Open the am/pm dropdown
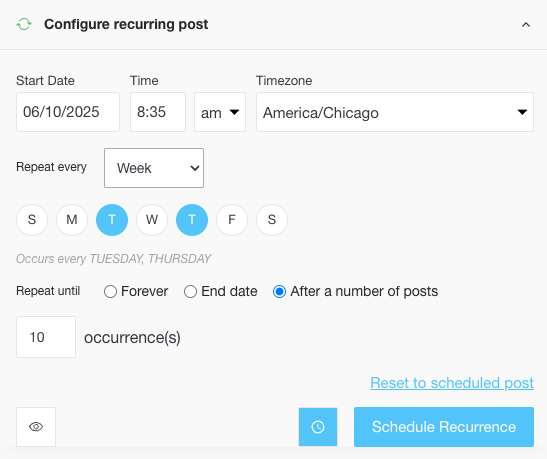 point(220,112)
